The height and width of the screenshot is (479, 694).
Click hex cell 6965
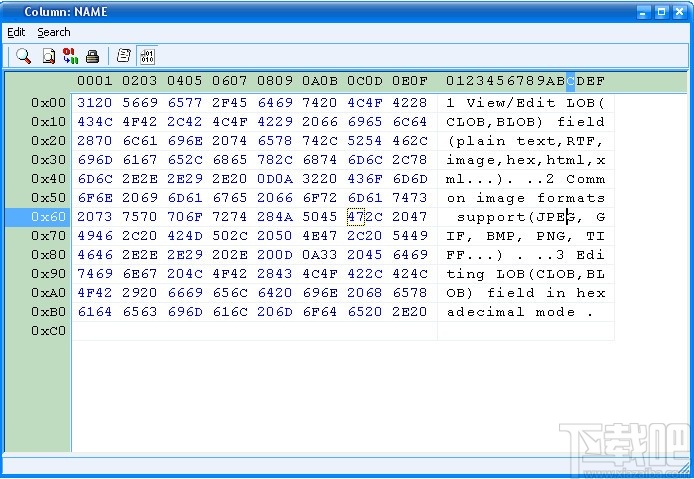click(364, 122)
